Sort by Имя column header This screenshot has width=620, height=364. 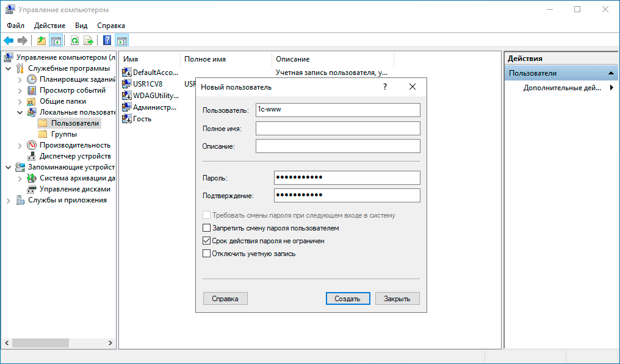point(150,59)
